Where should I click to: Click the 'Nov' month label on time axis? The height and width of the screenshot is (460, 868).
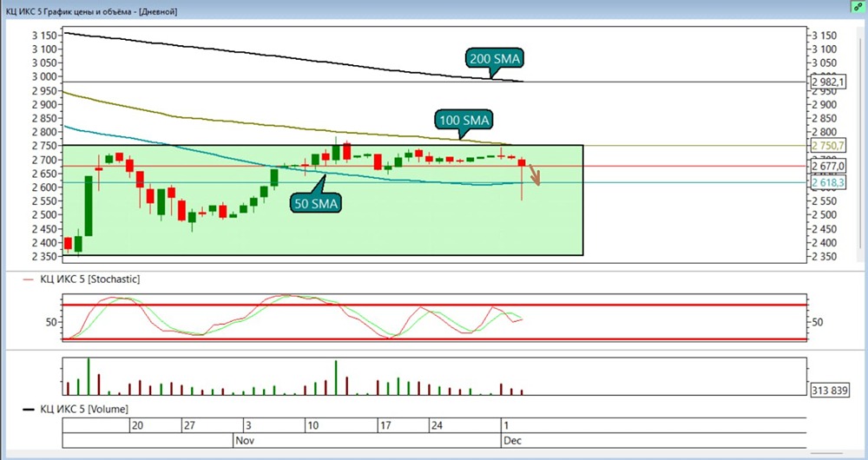pos(244,441)
